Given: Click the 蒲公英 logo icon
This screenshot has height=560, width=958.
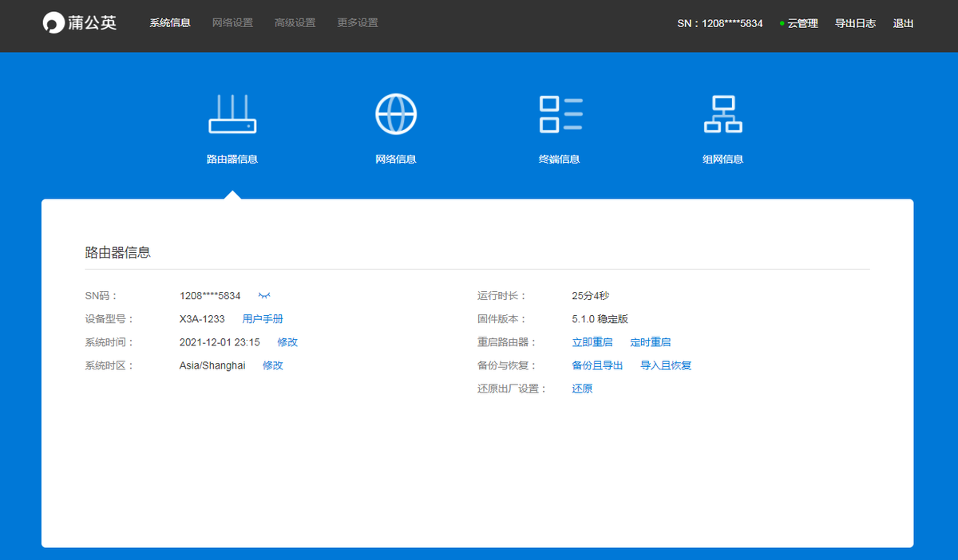Looking at the screenshot, I should click(x=54, y=23).
